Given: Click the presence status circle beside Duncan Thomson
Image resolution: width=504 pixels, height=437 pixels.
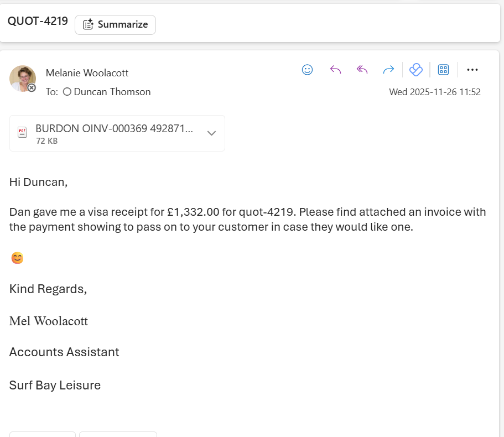Looking at the screenshot, I should pos(67,92).
